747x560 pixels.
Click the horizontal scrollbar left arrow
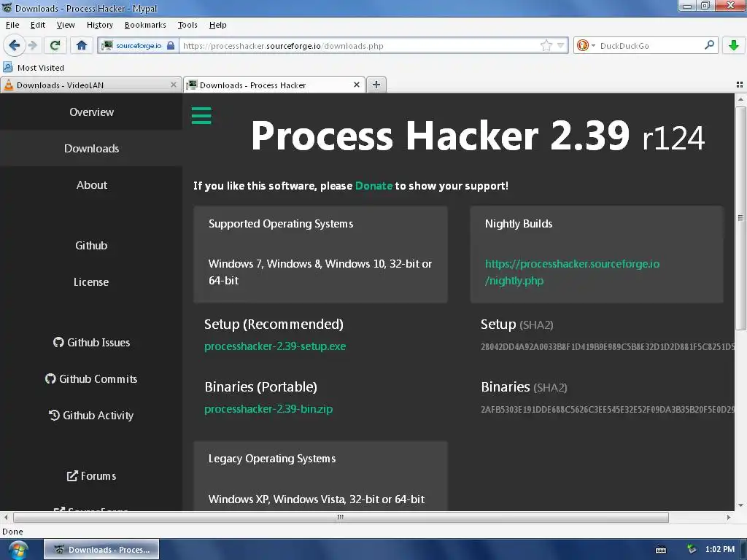6,517
